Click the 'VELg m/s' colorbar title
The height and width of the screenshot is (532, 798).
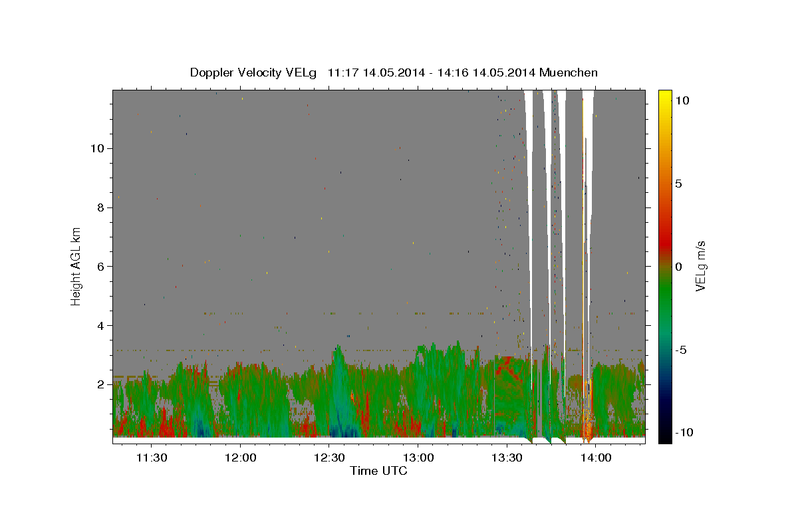coord(702,266)
